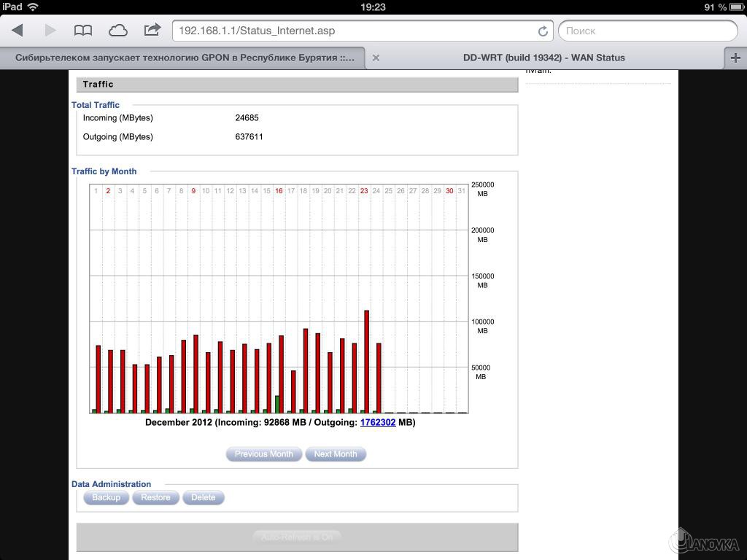Toggle the Auto-Refresh is On button
The height and width of the screenshot is (560, 747).
click(x=297, y=537)
